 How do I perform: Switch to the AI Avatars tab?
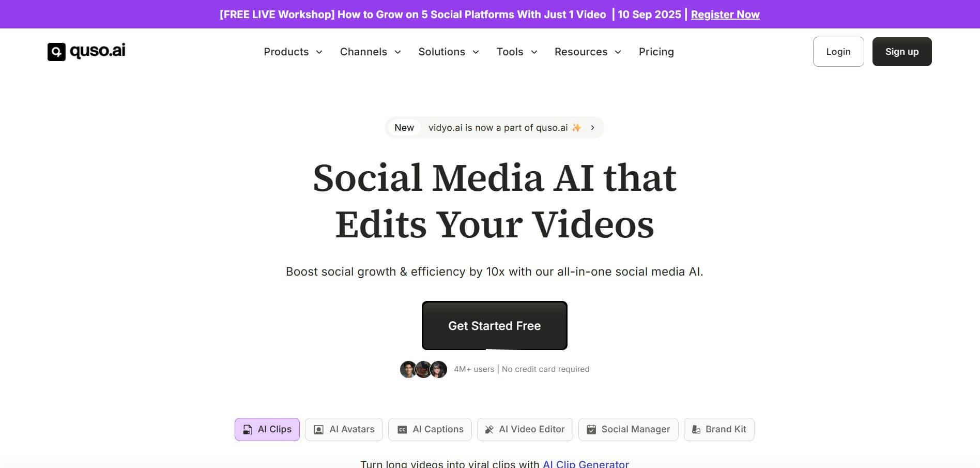pos(344,429)
